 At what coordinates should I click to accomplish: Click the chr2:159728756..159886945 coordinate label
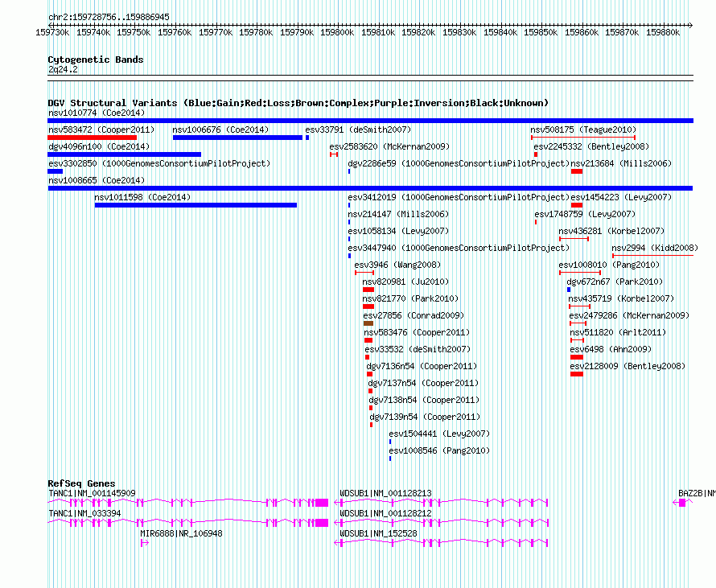(109, 17)
